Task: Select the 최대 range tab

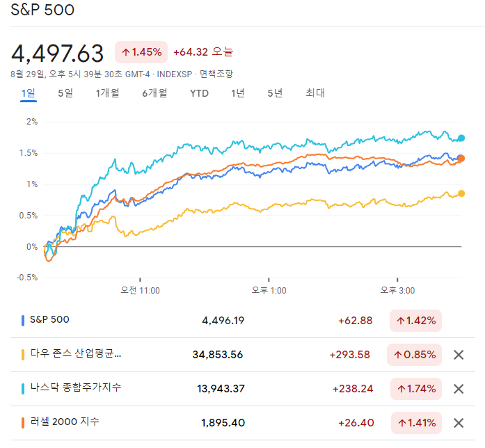Action: pos(315,93)
